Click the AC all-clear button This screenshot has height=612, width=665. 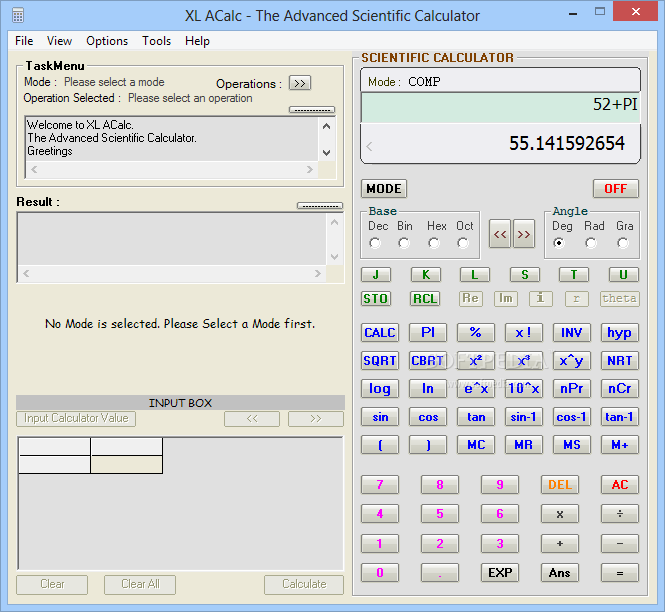point(619,484)
